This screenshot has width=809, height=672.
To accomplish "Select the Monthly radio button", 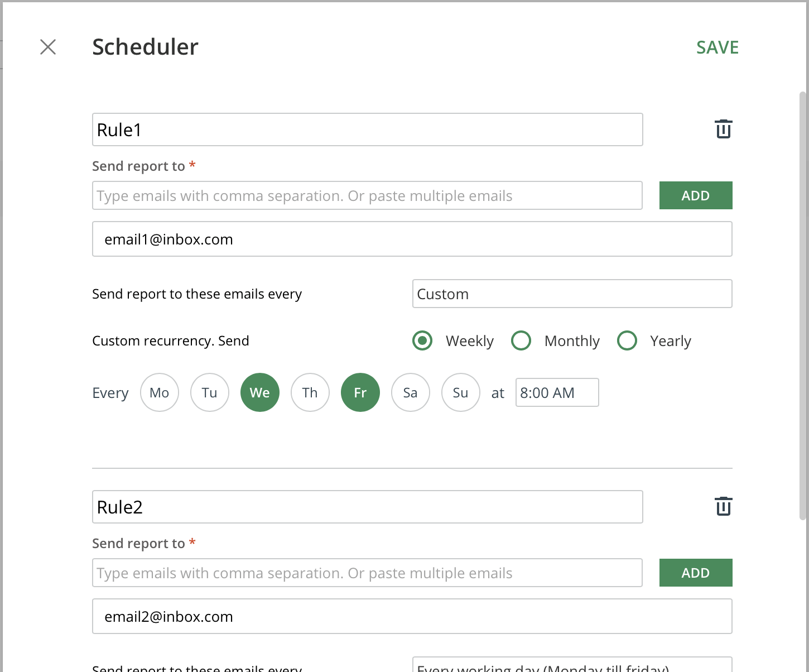I will pyautogui.click(x=521, y=340).
